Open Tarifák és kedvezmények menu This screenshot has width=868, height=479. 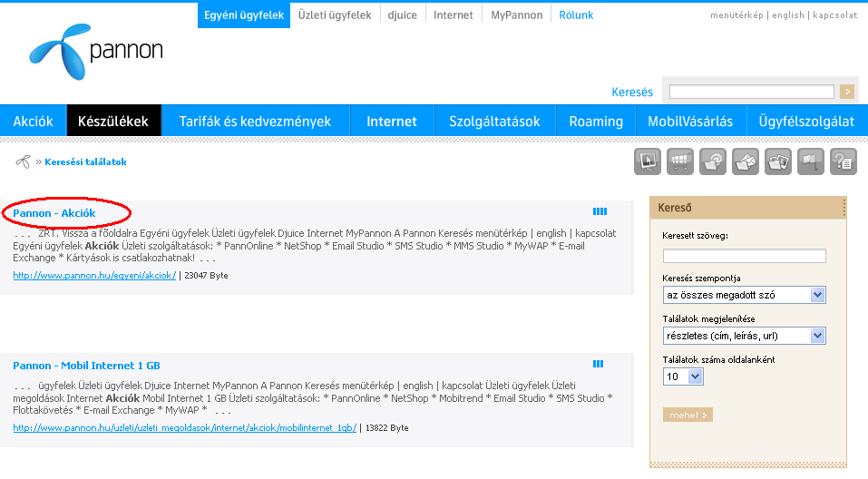coord(255,121)
